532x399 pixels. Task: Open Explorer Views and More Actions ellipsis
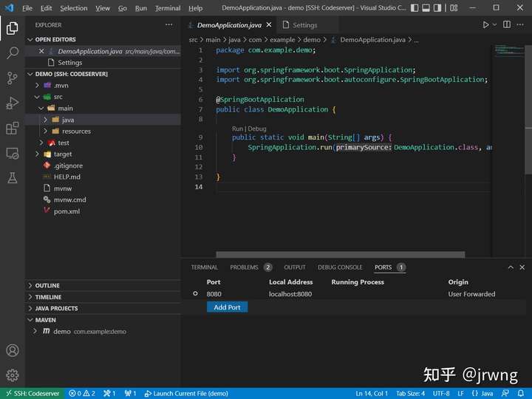169,25
